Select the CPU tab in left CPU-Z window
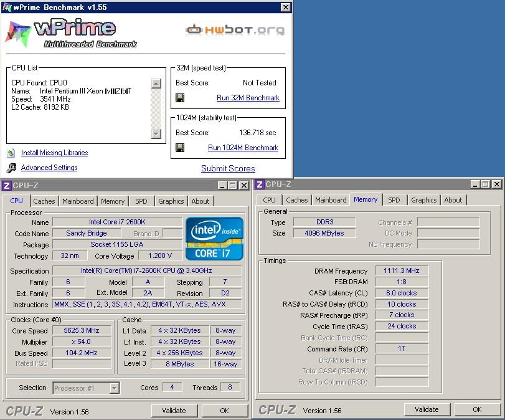The width and height of the screenshot is (505, 420). 16,201
